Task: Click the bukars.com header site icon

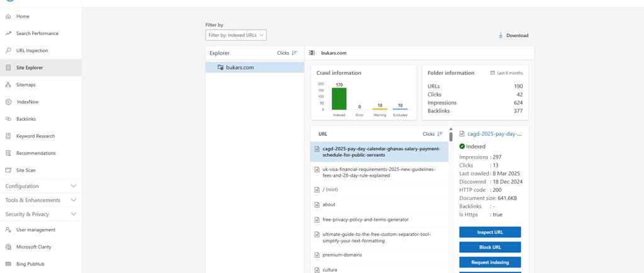Action: tap(312, 53)
